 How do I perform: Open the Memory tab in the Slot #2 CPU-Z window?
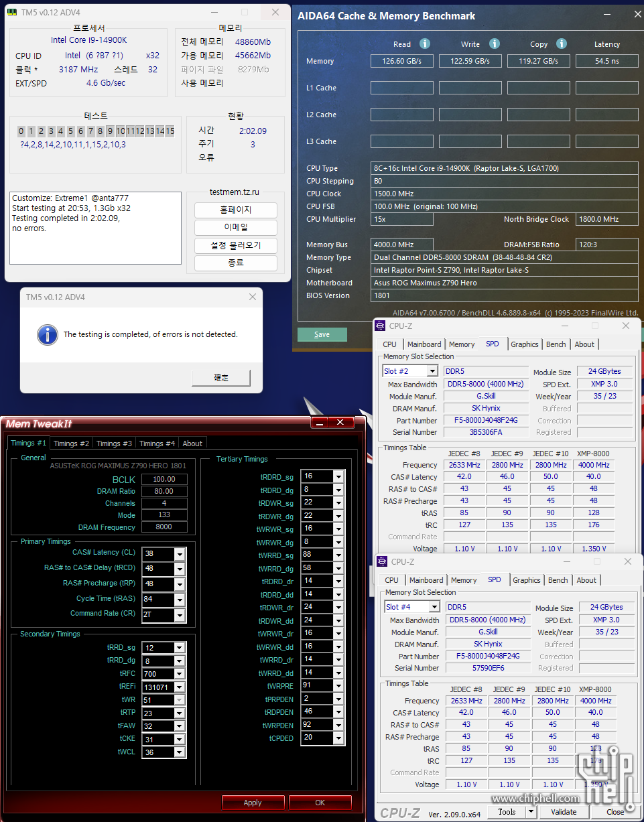point(462,344)
